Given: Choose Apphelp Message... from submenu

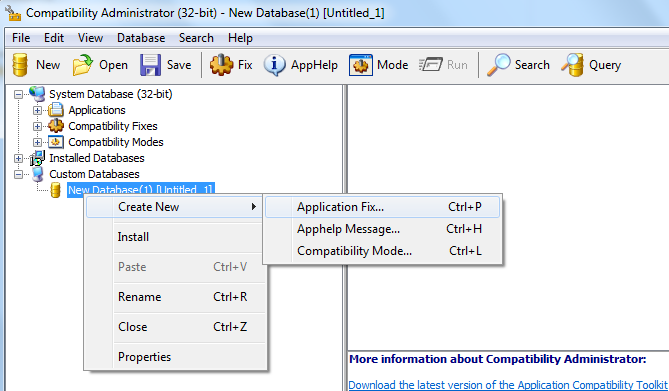Looking at the screenshot, I should 382,229.
